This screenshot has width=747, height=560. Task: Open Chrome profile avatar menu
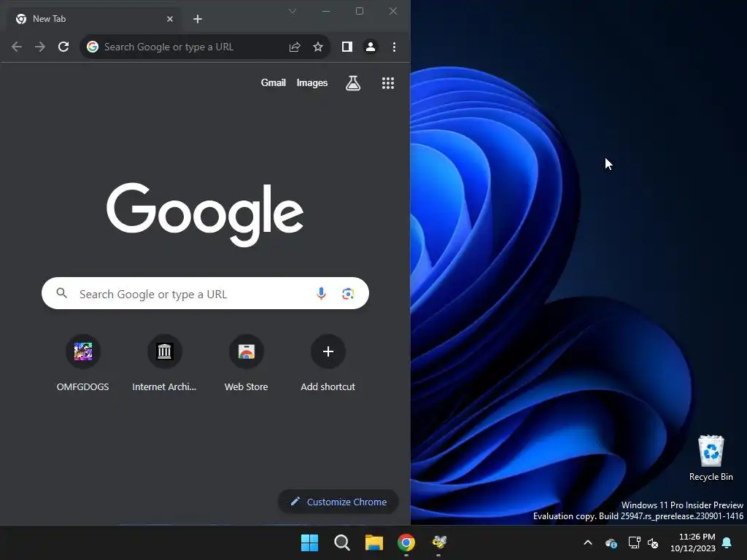(x=370, y=47)
